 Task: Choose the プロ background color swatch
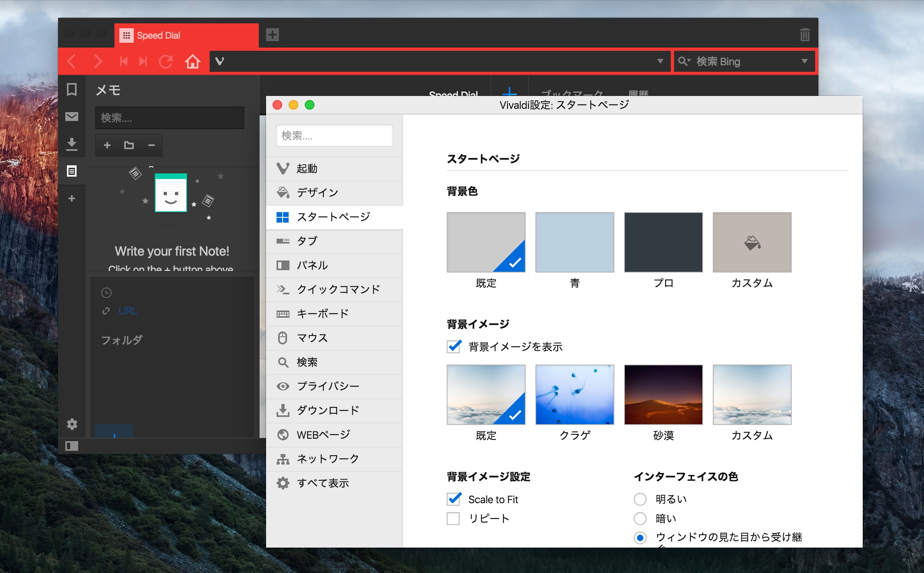[x=663, y=242]
